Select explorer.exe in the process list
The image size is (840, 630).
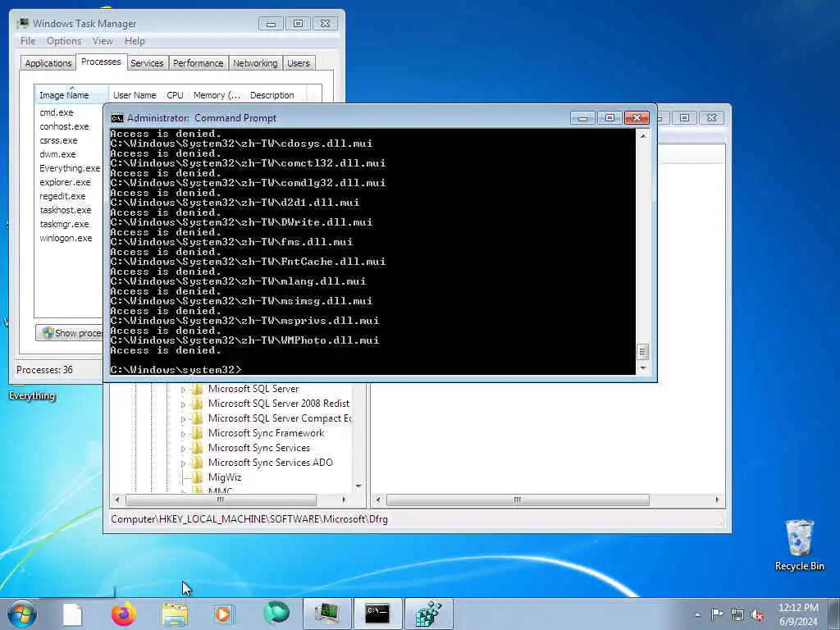click(x=65, y=182)
